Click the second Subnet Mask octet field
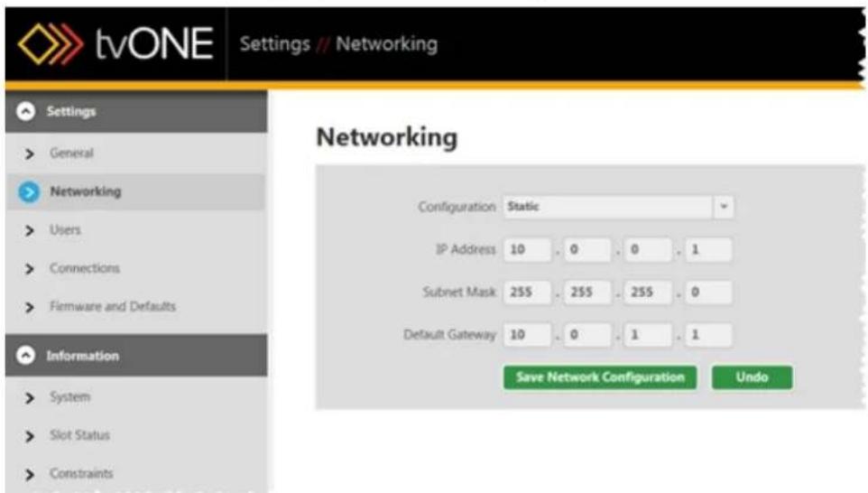Viewport: 868px width, 493px height. pyautogui.click(x=587, y=292)
